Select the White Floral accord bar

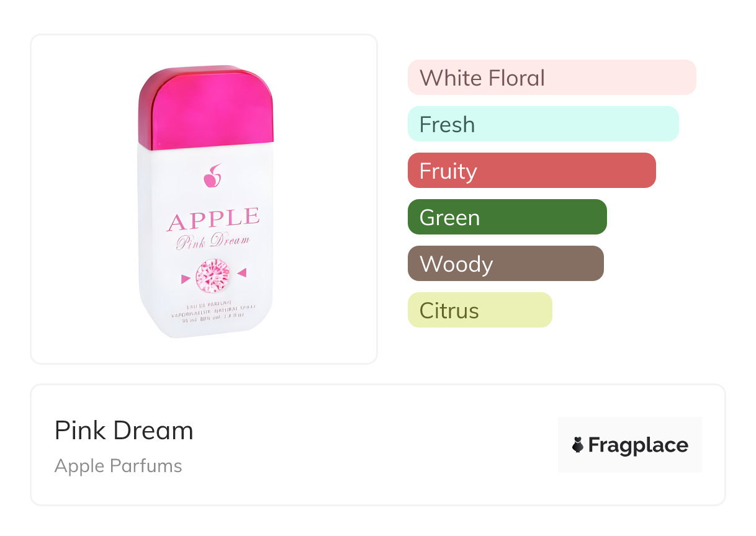(x=551, y=78)
